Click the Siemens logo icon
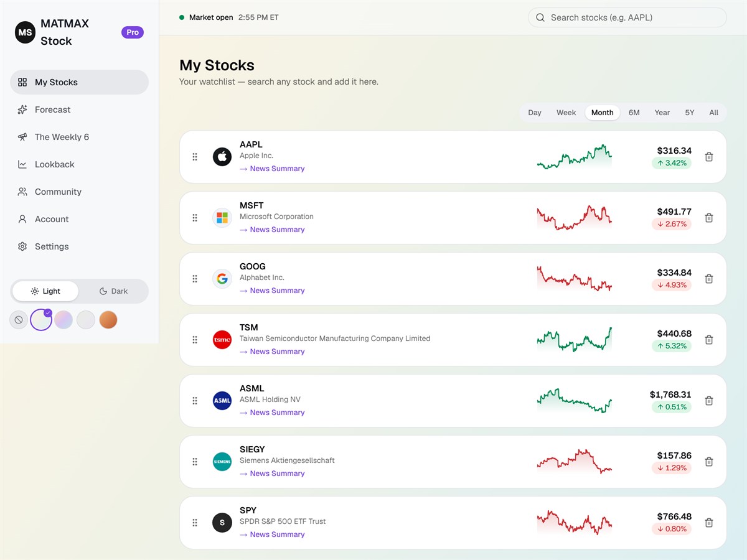This screenshot has width=747, height=560. click(222, 462)
